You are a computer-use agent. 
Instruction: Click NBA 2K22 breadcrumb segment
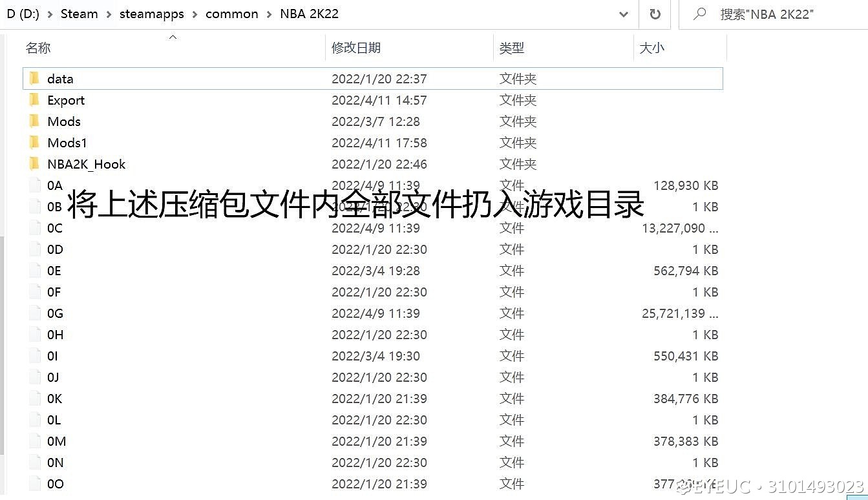click(x=309, y=14)
